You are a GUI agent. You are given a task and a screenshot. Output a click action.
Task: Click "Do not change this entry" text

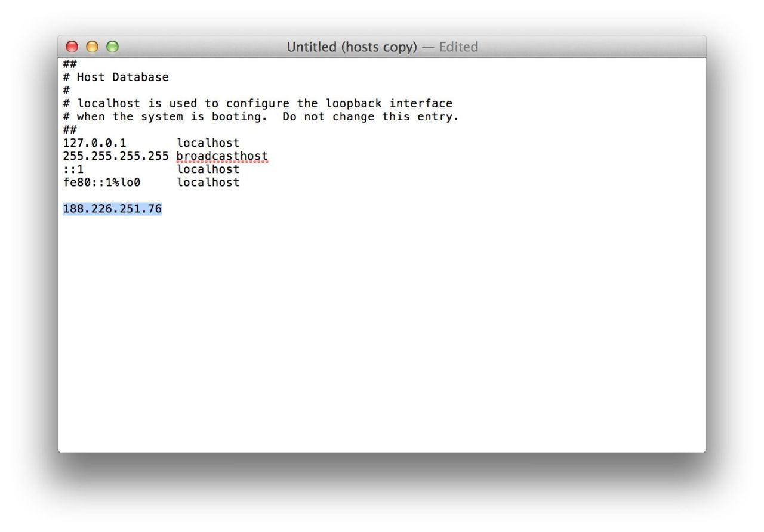coord(370,117)
